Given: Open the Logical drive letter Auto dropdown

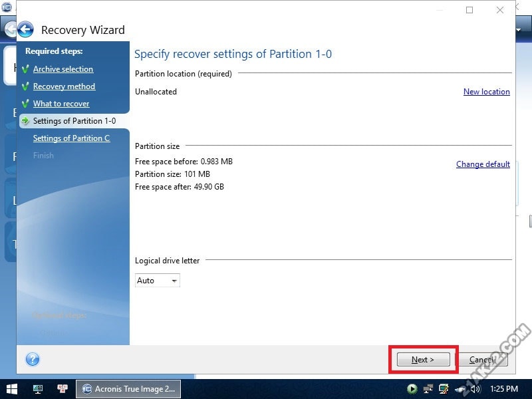Looking at the screenshot, I should (158, 280).
